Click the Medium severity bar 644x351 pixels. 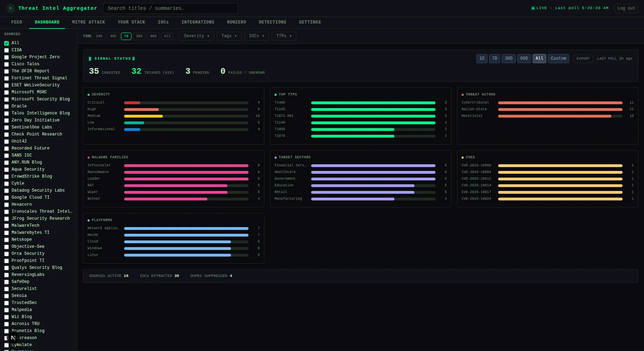(186, 116)
